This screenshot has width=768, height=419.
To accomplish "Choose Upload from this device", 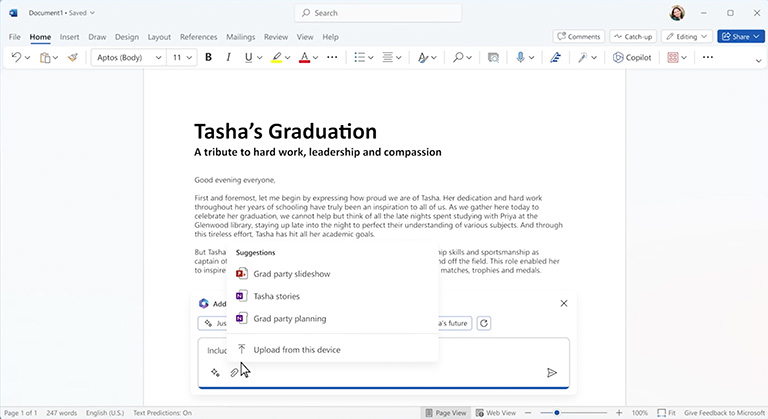I will pos(296,350).
